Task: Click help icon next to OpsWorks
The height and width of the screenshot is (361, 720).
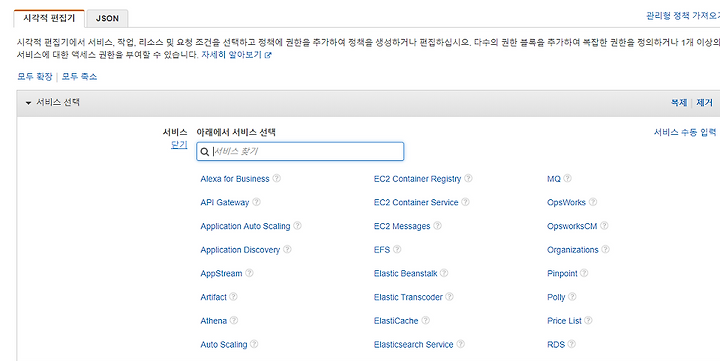Action: coord(593,202)
